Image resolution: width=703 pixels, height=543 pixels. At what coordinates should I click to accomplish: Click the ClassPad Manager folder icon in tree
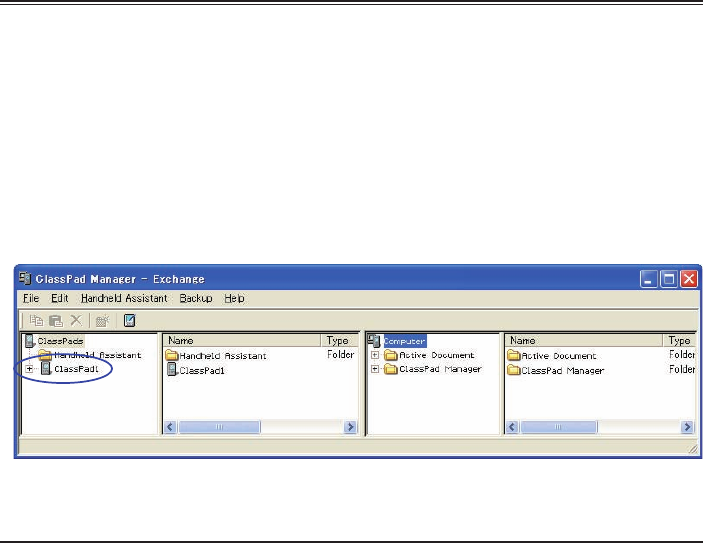pyautogui.click(x=391, y=369)
